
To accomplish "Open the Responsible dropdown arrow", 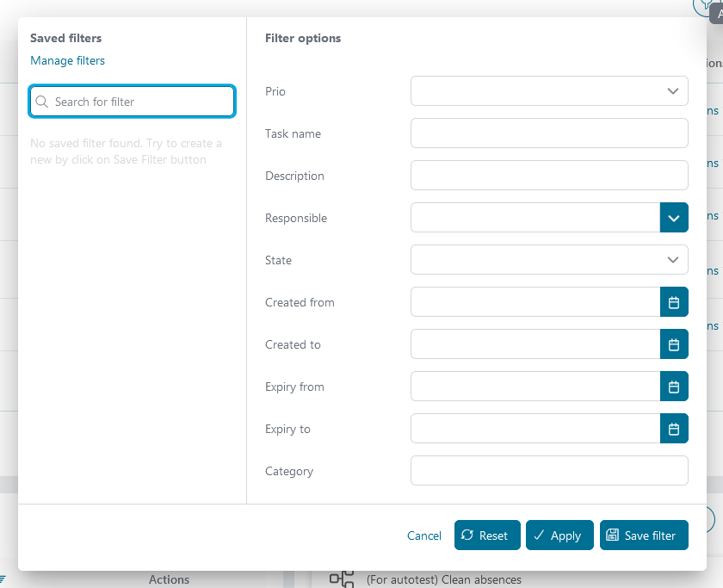I will 674,218.
